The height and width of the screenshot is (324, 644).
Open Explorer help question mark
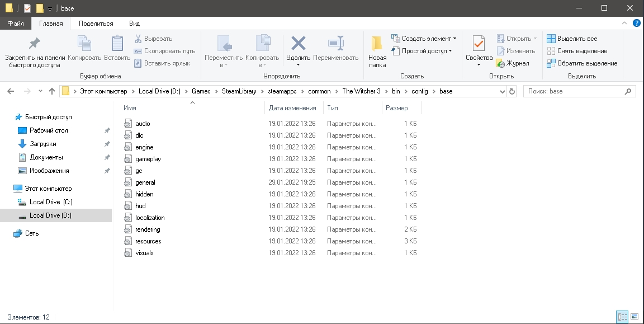pyautogui.click(x=636, y=24)
